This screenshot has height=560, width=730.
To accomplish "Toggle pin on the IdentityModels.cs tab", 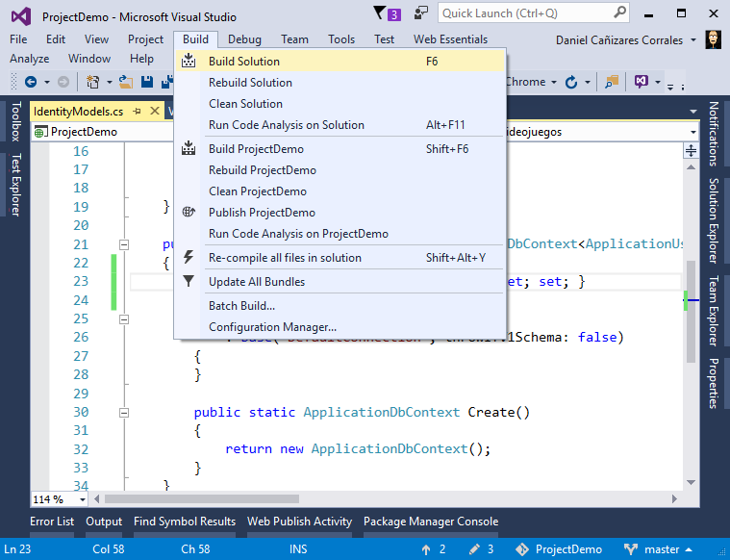I will [x=137, y=112].
